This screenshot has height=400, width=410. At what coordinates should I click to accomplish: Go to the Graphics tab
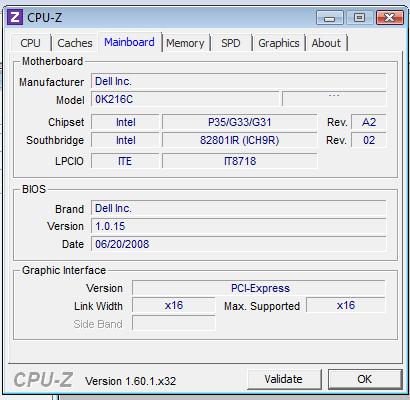[279, 43]
